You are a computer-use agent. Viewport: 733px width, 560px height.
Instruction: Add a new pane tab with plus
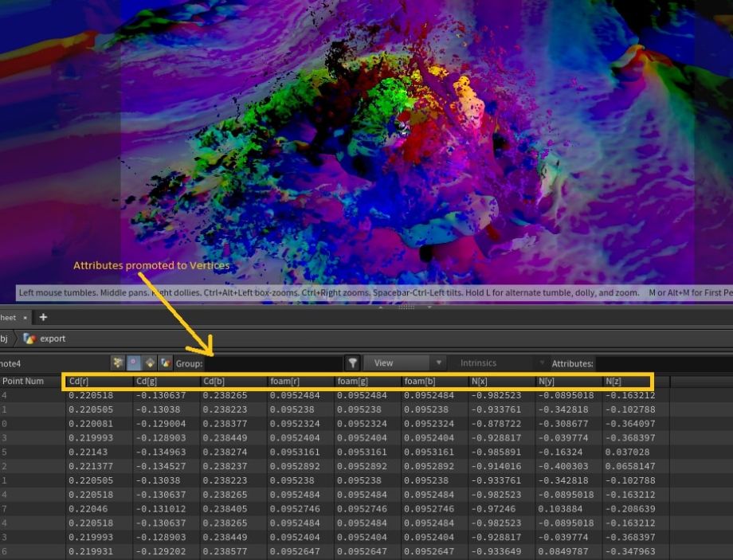pos(43,317)
